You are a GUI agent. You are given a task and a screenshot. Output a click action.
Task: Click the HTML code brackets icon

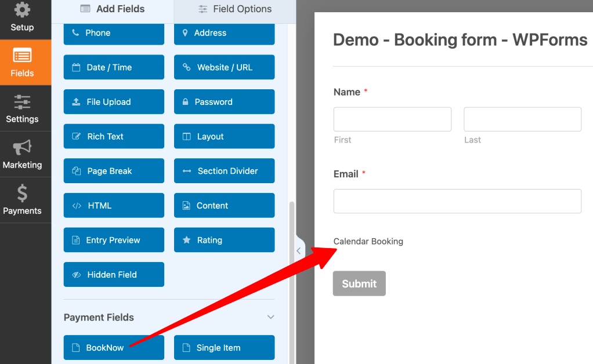pos(77,206)
